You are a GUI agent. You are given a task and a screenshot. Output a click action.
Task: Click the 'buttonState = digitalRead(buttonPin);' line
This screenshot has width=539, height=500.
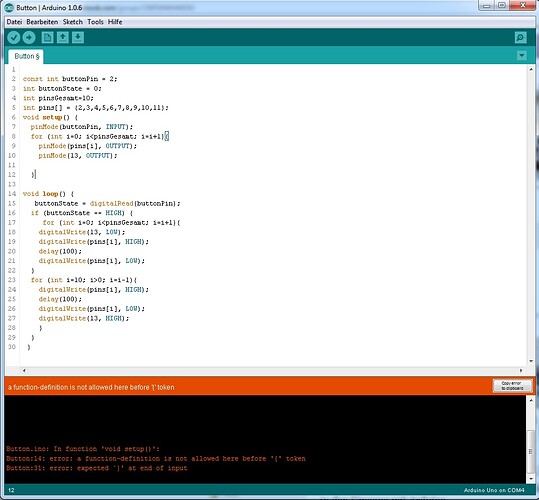[107, 203]
